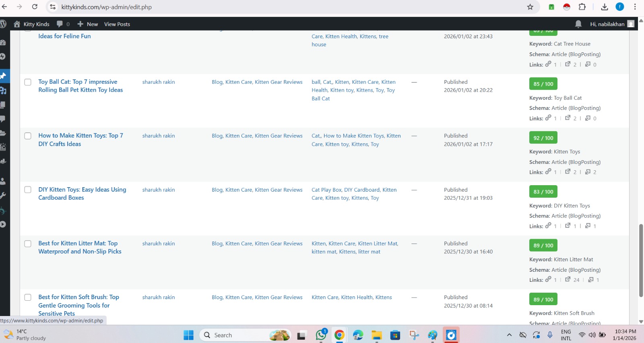Tick checkbox for How to Make Kitten Toys

(28, 136)
